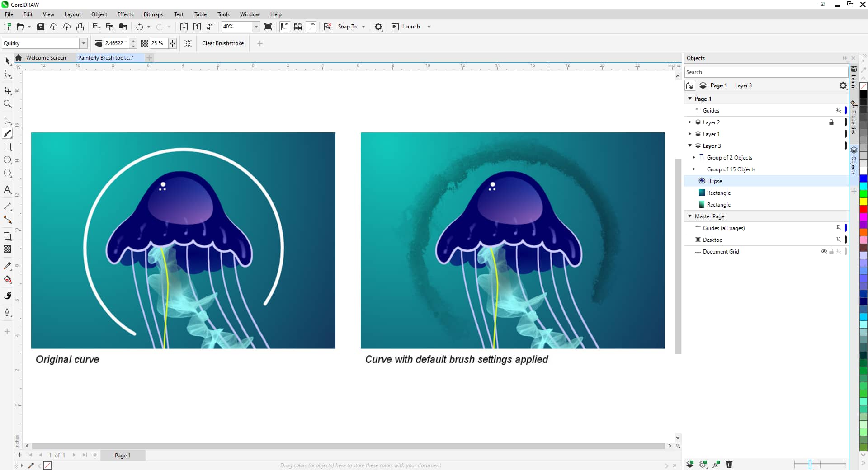Switch to the Welcome Screen tab
Image resolution: width=868 pixels, height=470 pixels.
[46, 58]
